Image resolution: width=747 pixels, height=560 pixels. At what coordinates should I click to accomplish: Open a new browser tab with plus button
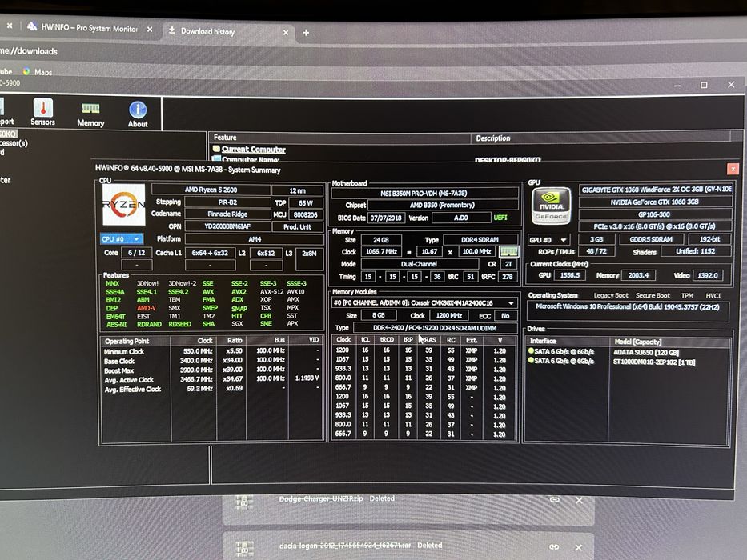(x=306, y=32)
